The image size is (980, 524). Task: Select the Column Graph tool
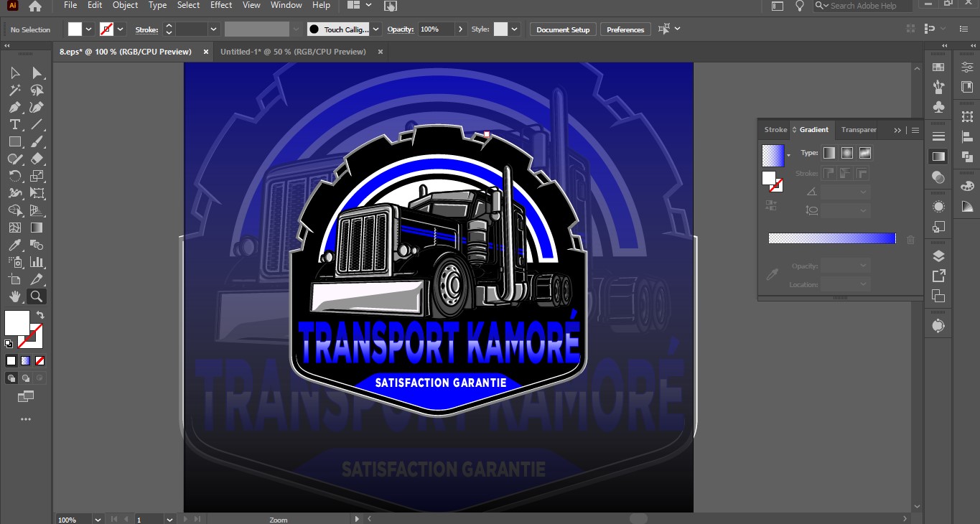click(37, 262)
